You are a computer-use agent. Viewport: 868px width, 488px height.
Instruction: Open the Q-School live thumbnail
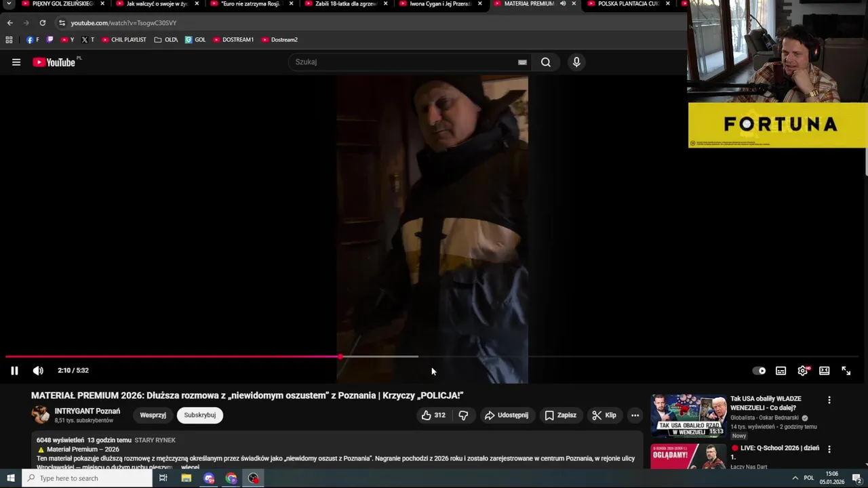[x=688, y=456]
